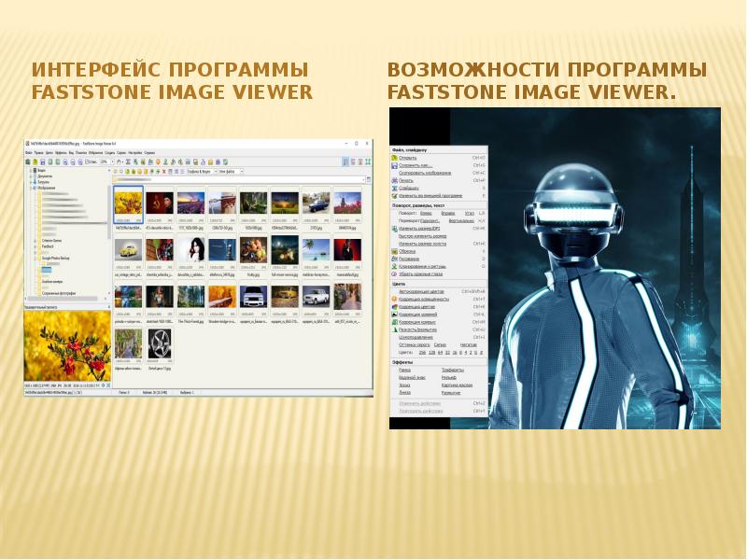Click the Save As floppy icon in main toolbar

point(43,161)
